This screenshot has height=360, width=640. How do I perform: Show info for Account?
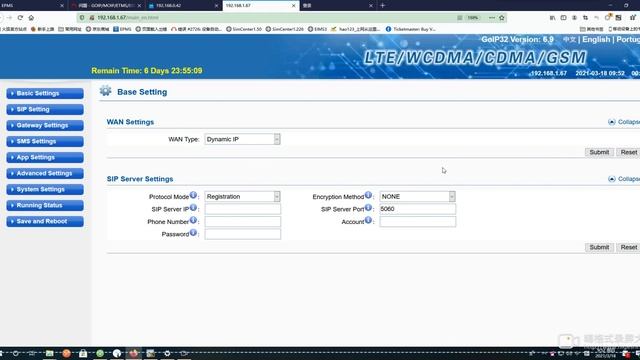(x=368, y=220)
